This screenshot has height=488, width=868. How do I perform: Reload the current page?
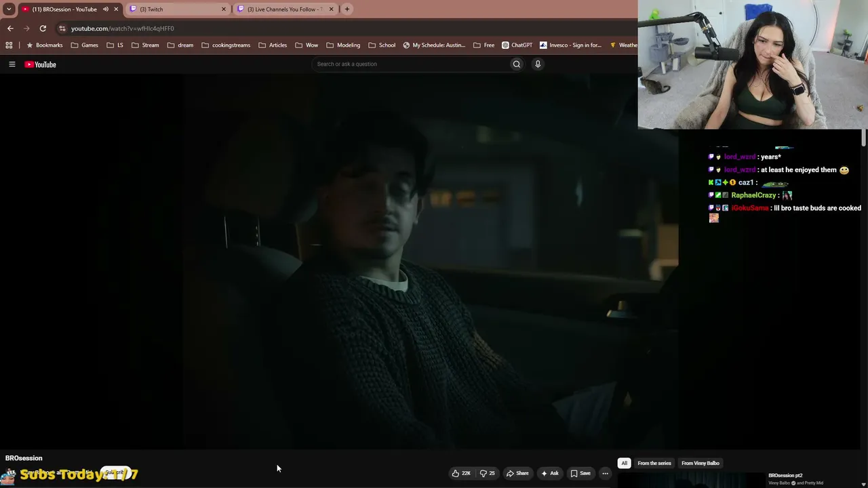tap(43, 28)
